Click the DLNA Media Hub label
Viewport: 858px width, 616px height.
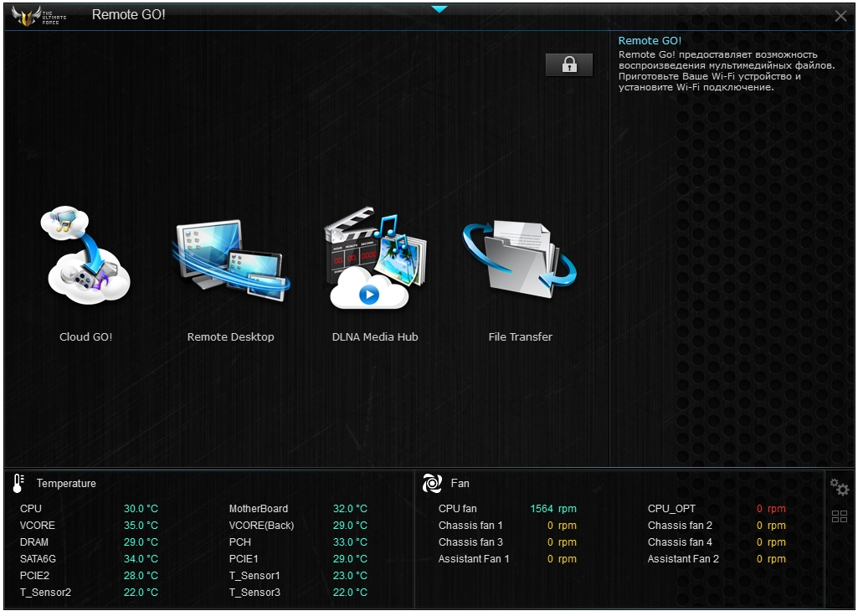[x=375, y=337]
